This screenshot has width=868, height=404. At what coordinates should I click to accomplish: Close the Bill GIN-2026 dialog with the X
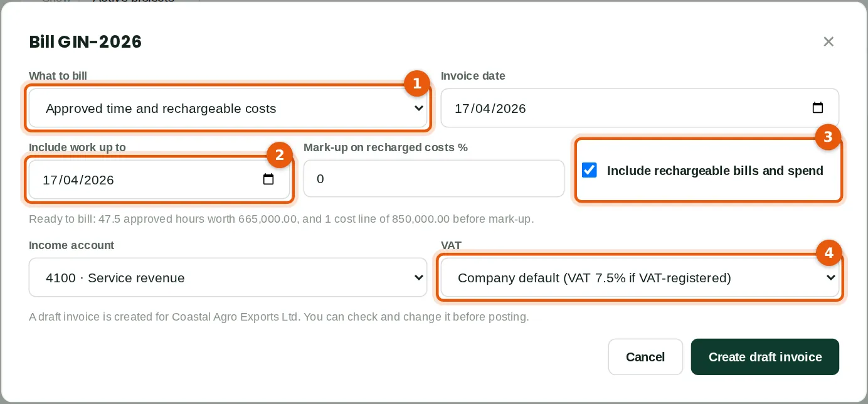coord(828,41)
